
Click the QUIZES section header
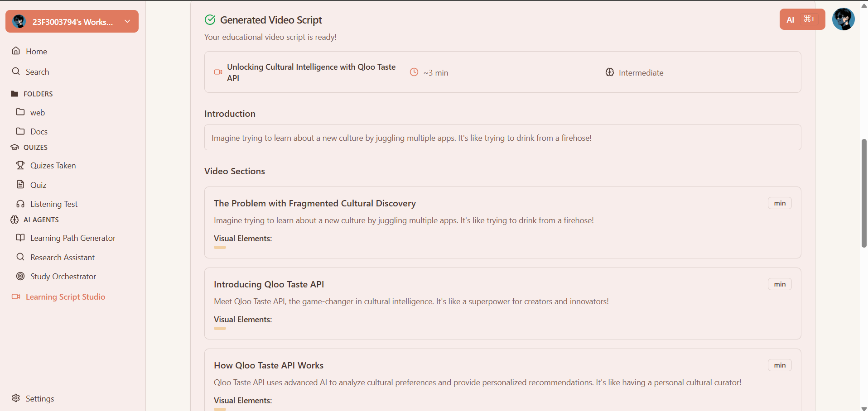pyautogui.click(x=35, y=147)
